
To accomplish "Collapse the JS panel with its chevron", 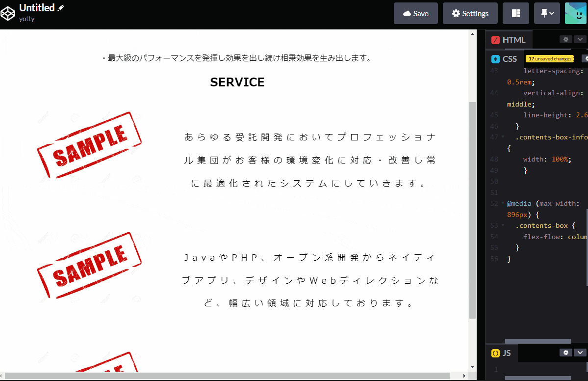I will click(580, 353).
